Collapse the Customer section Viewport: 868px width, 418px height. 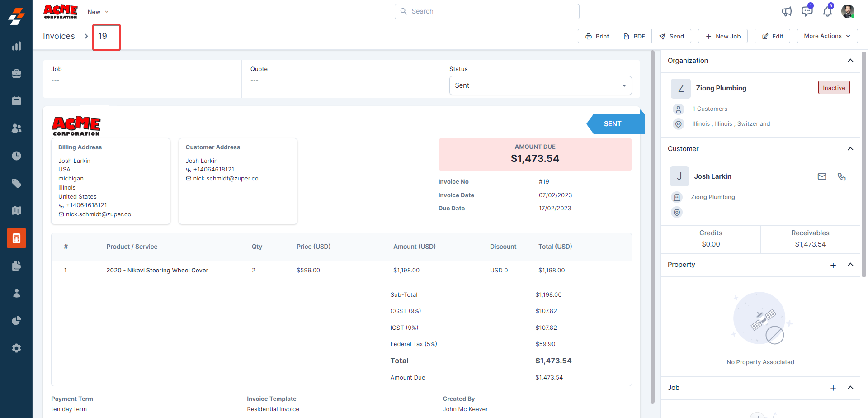(x=850, y=149)
